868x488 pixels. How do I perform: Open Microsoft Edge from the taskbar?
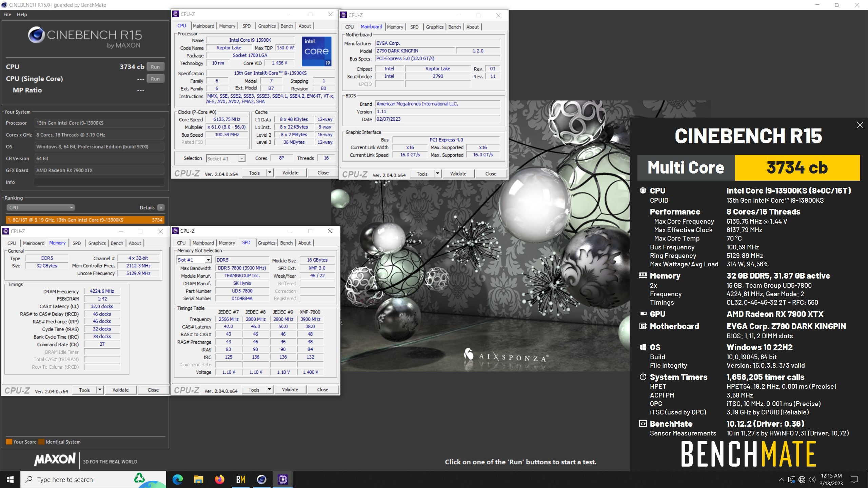[177, 479]
